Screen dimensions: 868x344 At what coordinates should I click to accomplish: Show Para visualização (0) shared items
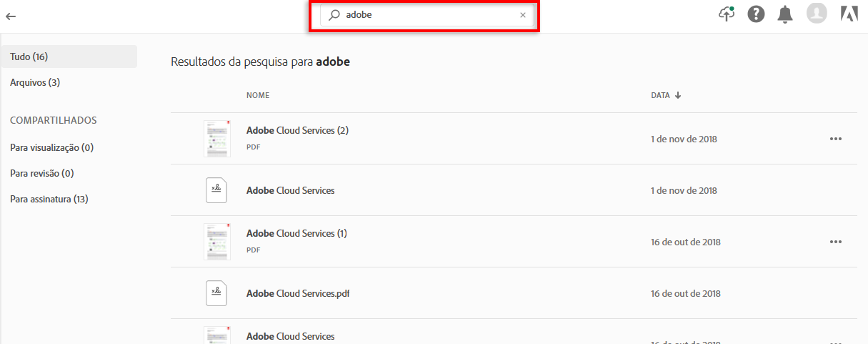[51, 147]
